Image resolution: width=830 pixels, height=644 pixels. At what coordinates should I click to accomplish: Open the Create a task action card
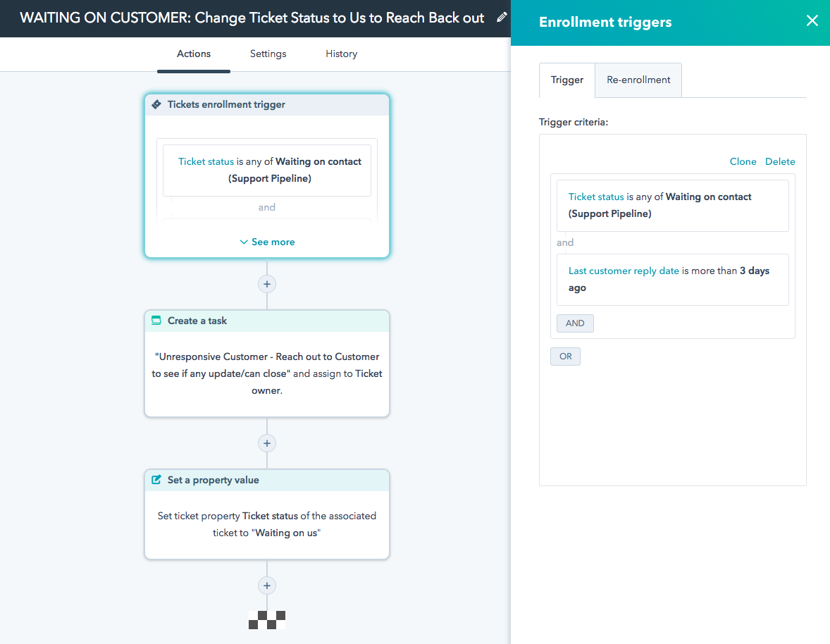click(267, 364)
